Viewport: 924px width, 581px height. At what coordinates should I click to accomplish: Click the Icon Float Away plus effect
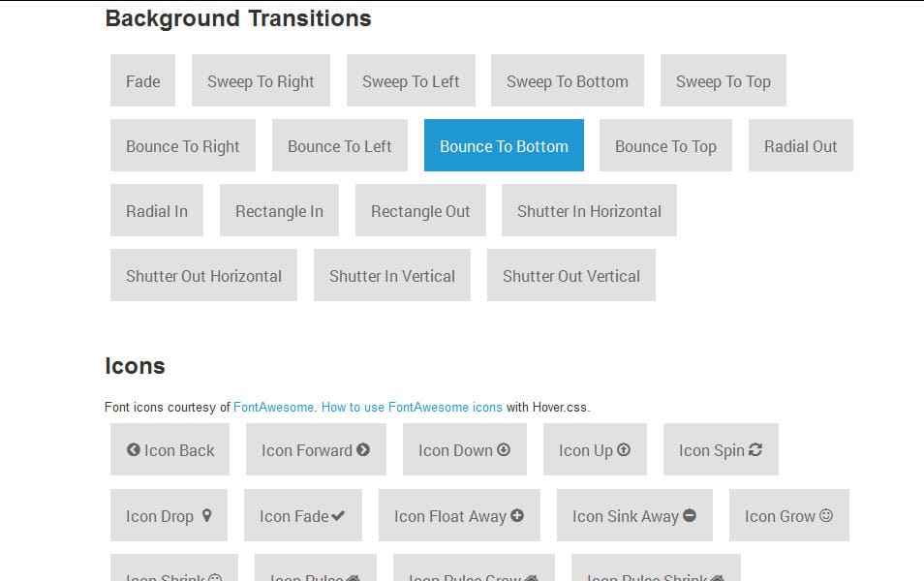point(459,515)
